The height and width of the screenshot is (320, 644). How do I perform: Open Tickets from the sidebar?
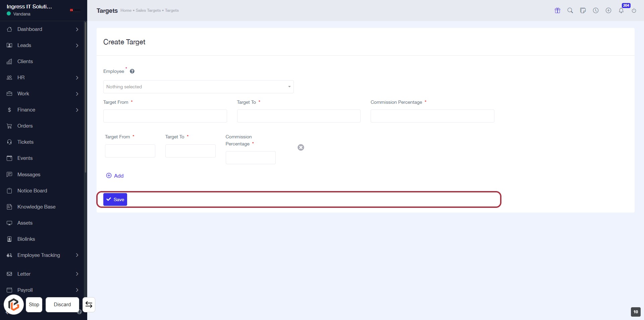(x=25, y=142)
